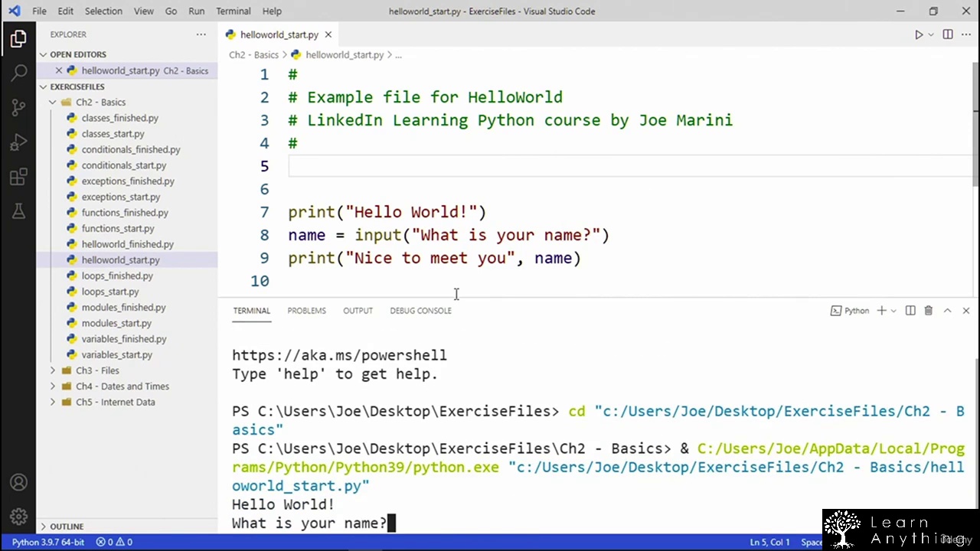Close the helloworld_start.py editor tab

coord(328,34)
